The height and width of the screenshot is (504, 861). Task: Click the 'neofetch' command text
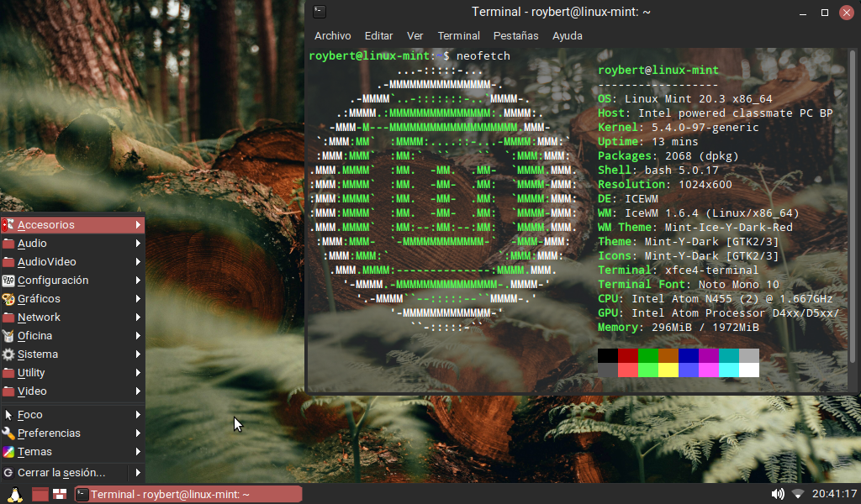point(483,56)
